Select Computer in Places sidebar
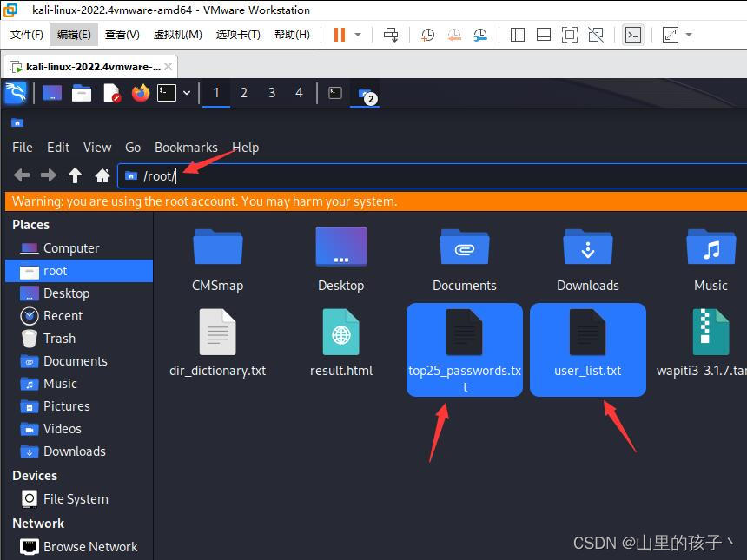The width and height of the screenshot is (747, 560). (x=79, y=248)
